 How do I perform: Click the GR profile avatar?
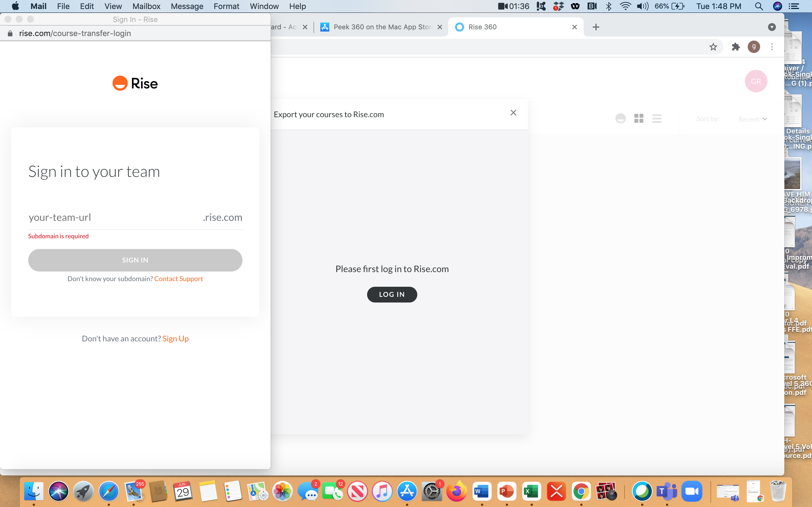[756, 81]
